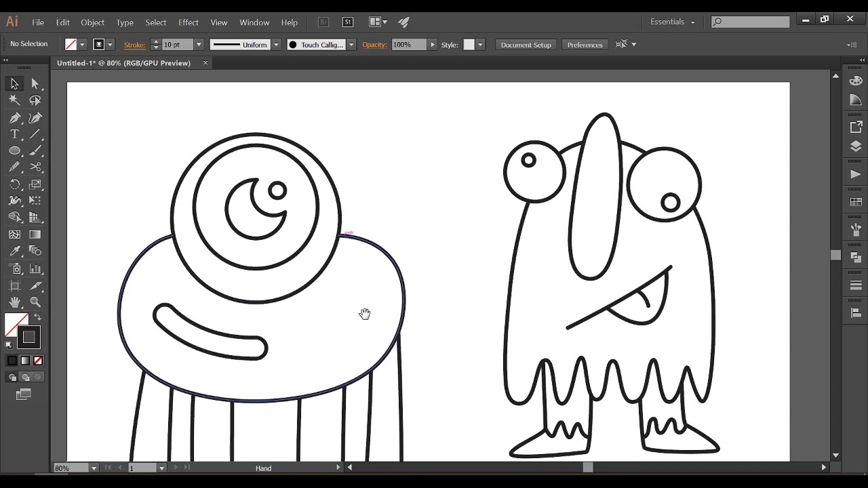The image size is (868, 488).
Task: Click the Preferences button
Action: (585, 45)
